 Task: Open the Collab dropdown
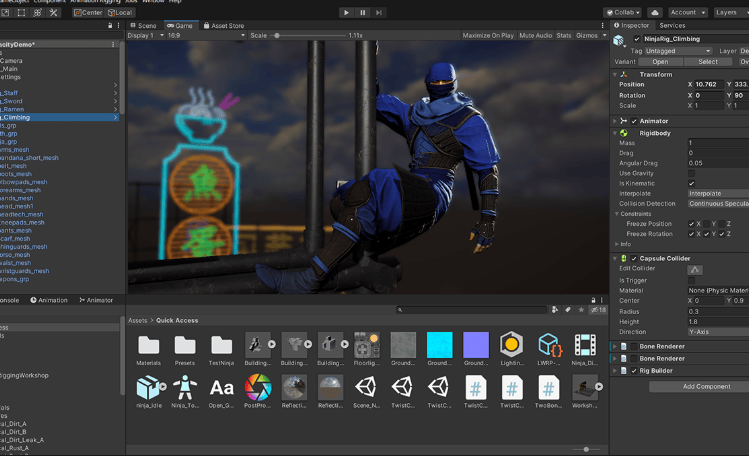(x=624, y=12)
